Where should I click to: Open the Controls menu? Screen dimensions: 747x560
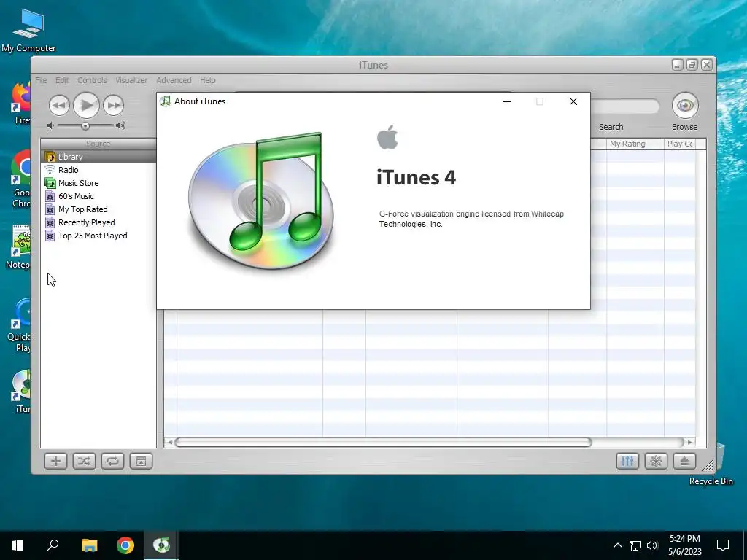[93, 80]
